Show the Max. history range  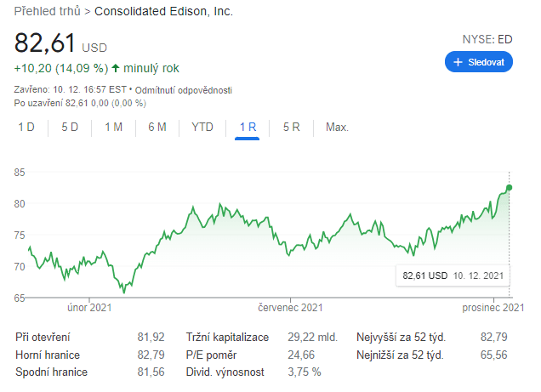point(337,128)
